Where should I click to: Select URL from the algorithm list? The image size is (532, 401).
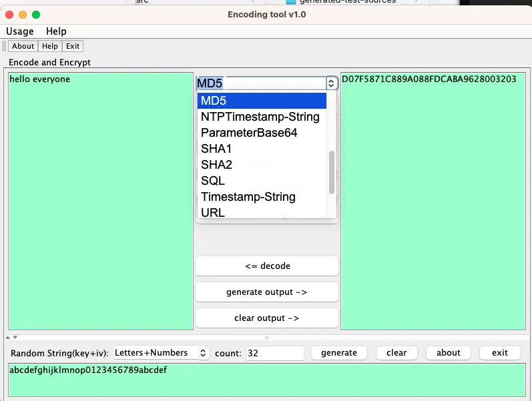tap(262, 212)
